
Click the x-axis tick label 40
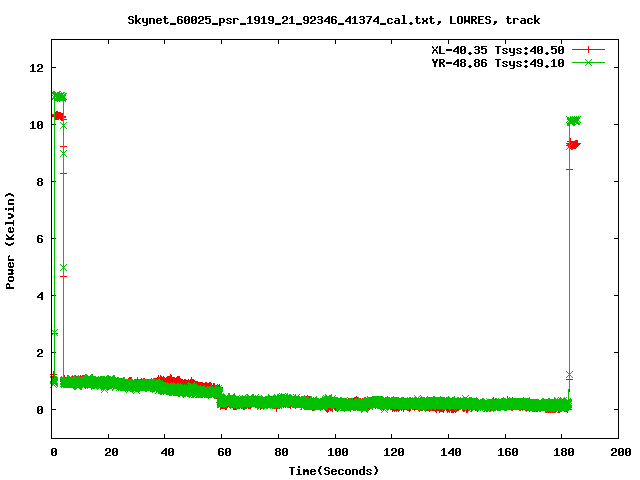(x=167, y=452)
